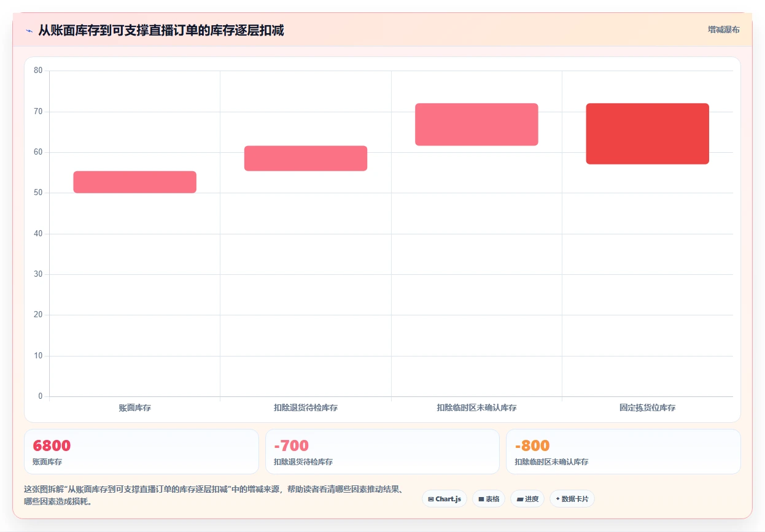
Task: Click the 账面库存 x-axis label
Action: (x=134, y=407)
